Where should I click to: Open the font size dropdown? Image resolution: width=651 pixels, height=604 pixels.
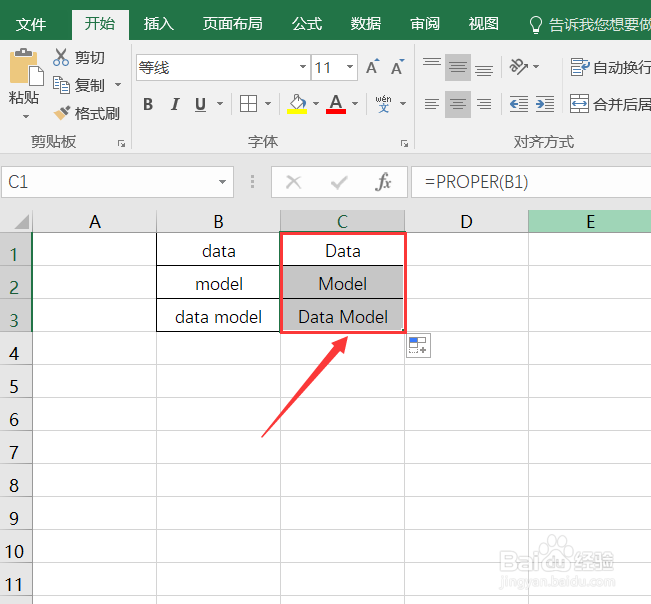click(350, 67)
